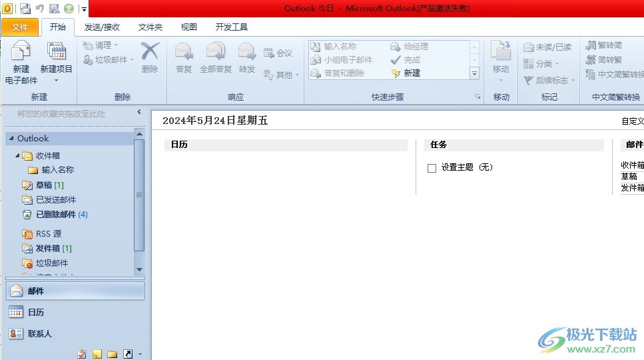The width and height of the screenshot is (644, 360).
Task: Open the Folder List icon in navigation bar
Action: click(112, 354)
